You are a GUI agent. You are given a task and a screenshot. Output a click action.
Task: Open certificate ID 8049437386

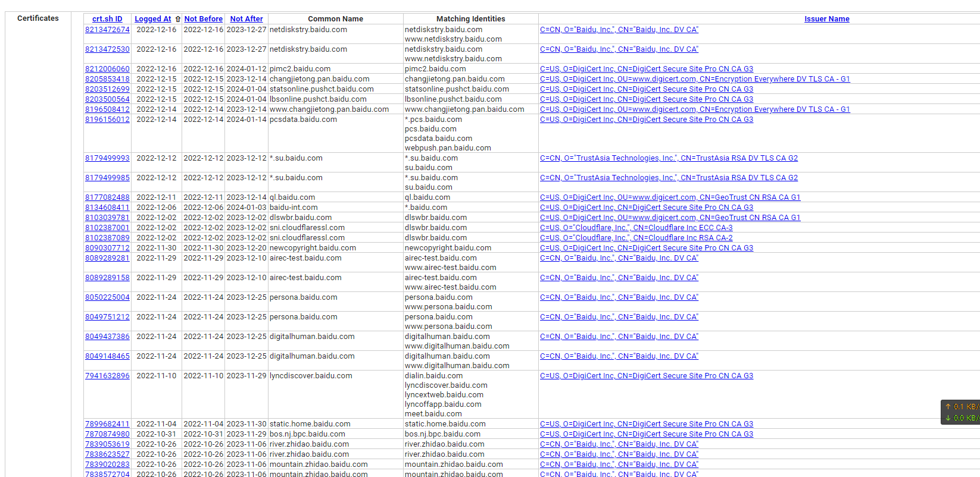tap(107, 337)
